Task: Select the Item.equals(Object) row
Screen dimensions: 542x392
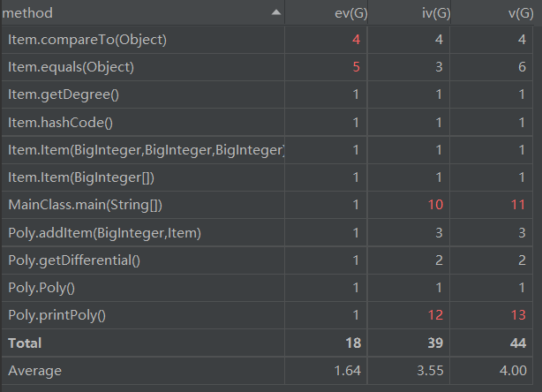Action: [267, 67]
